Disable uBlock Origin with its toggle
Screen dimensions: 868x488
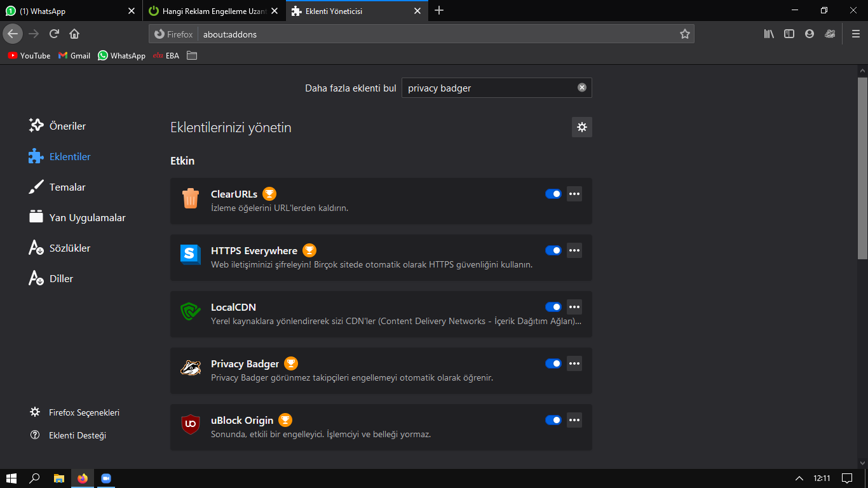(x=553, y=420)
